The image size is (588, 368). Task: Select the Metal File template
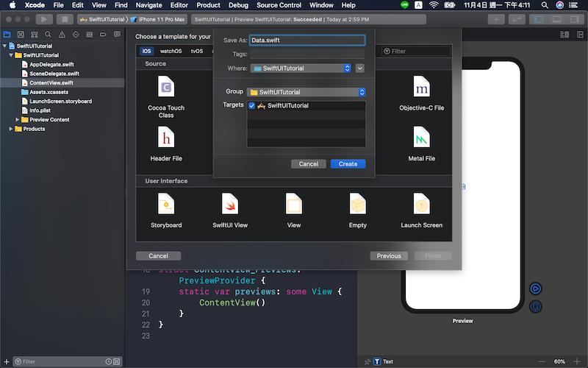click(421, 144)
